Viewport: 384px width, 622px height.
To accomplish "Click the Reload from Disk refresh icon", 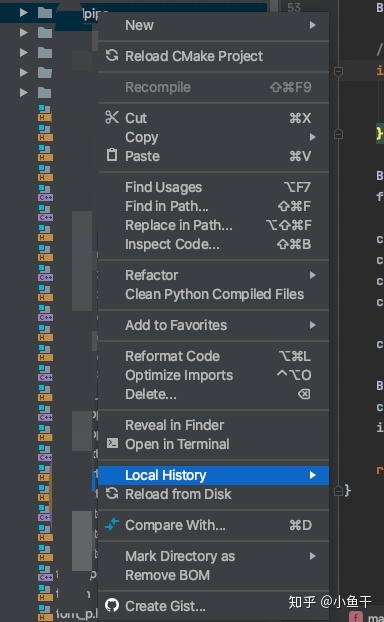I will pyautogui.click(x=112, y=493).
